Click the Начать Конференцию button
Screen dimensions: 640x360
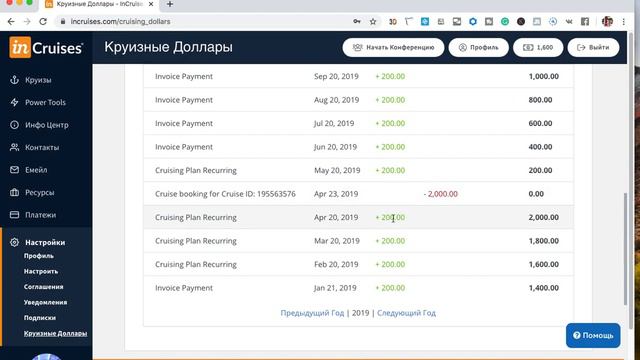(393, 47)
